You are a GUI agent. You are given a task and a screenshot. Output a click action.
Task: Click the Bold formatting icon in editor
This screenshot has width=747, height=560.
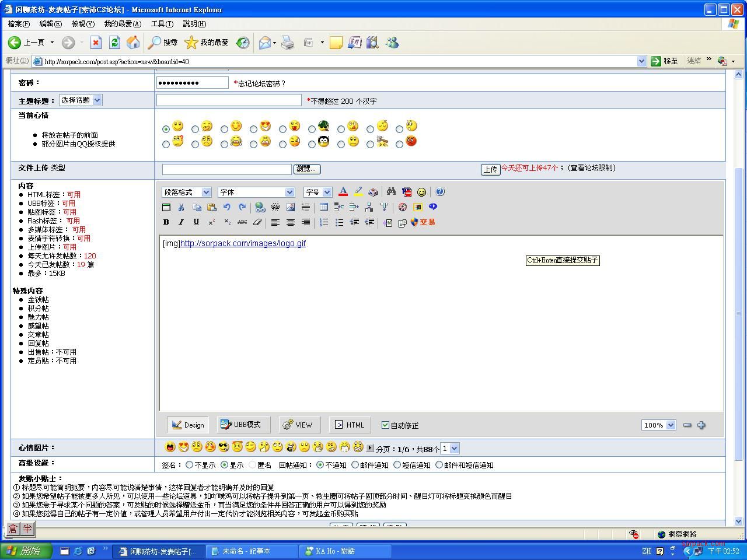pos(166,222)
